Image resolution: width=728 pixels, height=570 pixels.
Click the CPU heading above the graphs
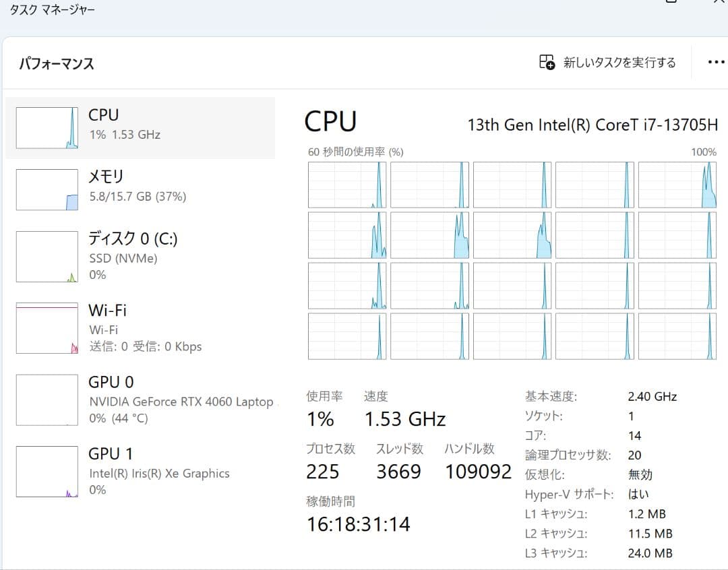click(330, 121)
